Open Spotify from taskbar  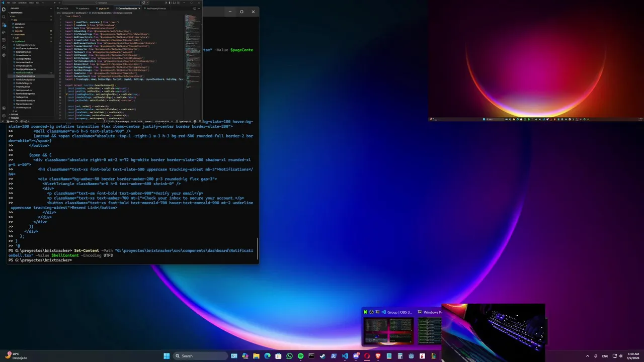pos(300,356)
